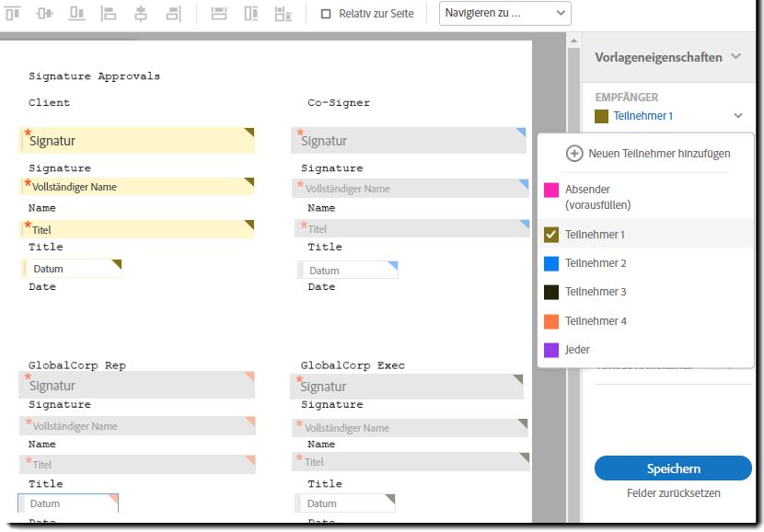The height and width of the screenshot is (532, 764).
Task: Open the Navigieren zu dropdown
Action: pos(504,13)
